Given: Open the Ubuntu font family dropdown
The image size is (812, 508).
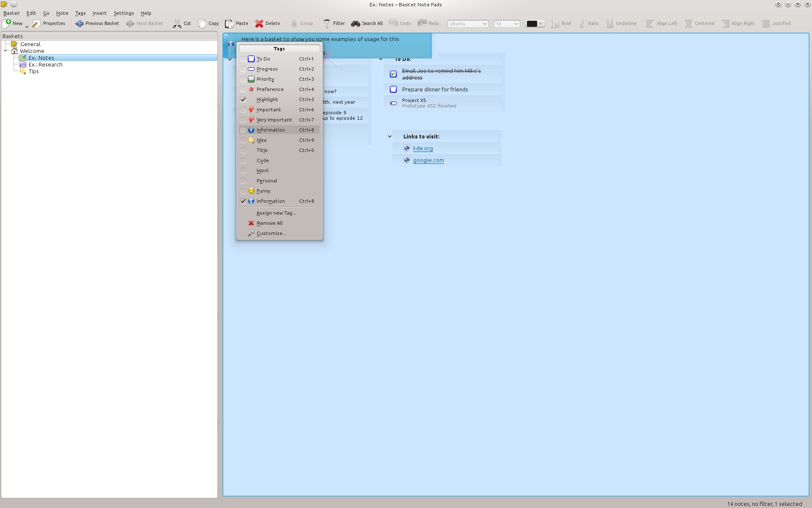Looking at the screenshot, I should pos(468,24).
